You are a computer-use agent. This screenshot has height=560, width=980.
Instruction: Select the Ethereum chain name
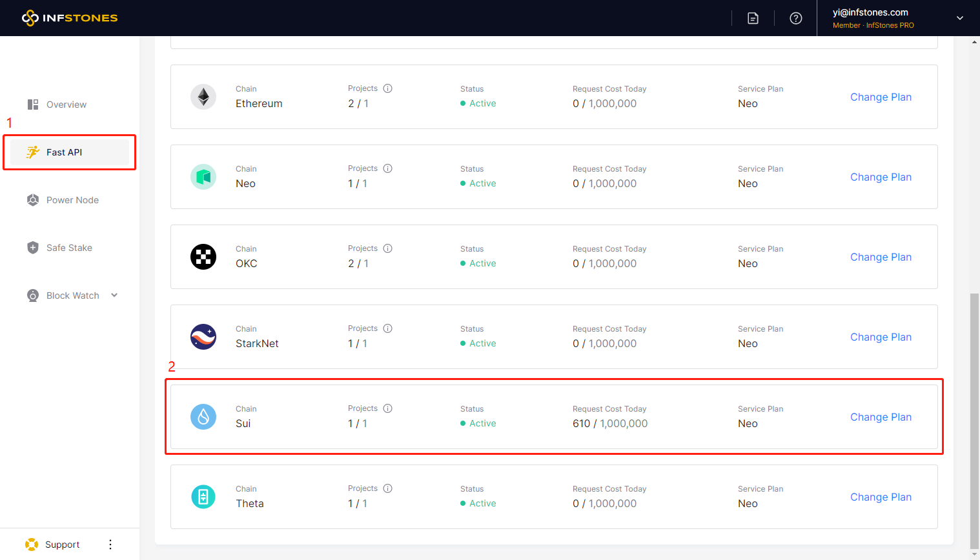[x=259, y=104]
